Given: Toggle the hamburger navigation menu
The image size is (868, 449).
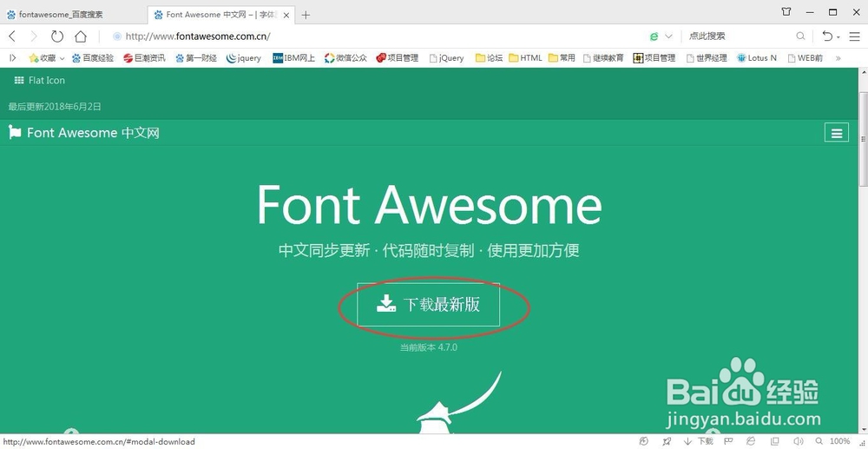Looking at the screenshot, I should point(837,133).
